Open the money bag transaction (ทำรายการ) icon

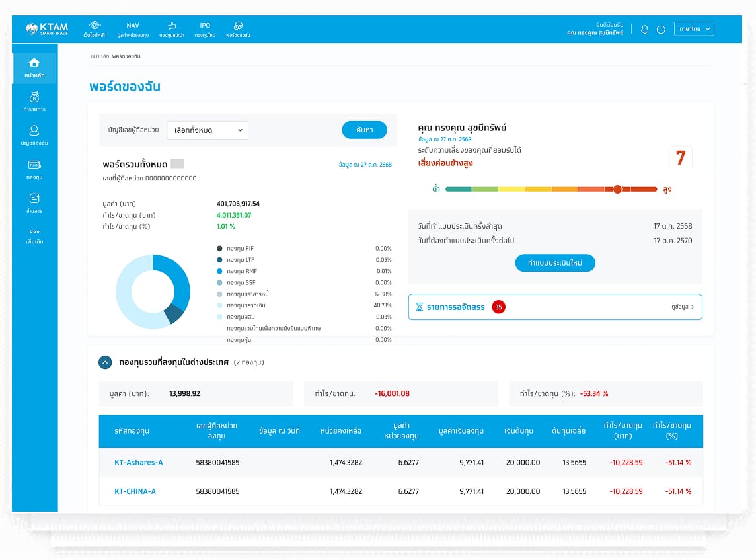[x=34, y=97]
